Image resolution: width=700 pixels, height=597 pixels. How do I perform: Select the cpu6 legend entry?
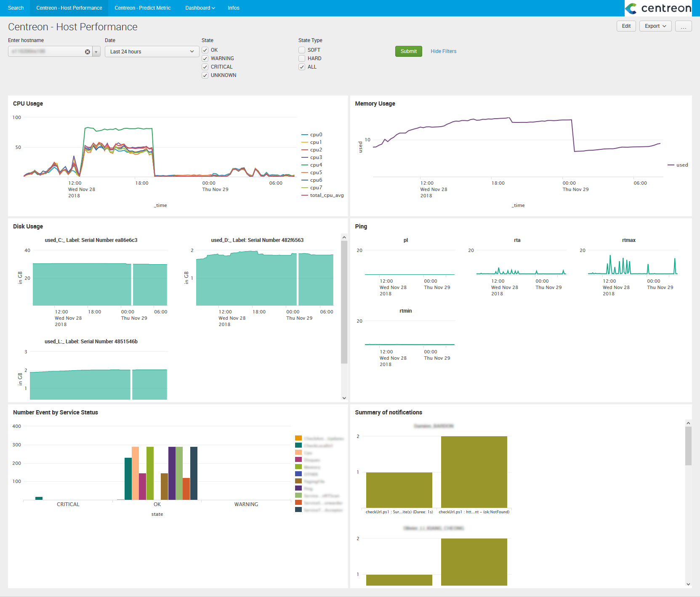click(x=312, y=180)
